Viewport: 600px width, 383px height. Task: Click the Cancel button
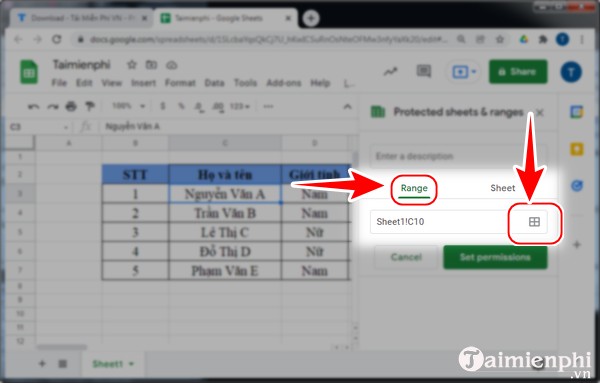click(x=406, y=257)
